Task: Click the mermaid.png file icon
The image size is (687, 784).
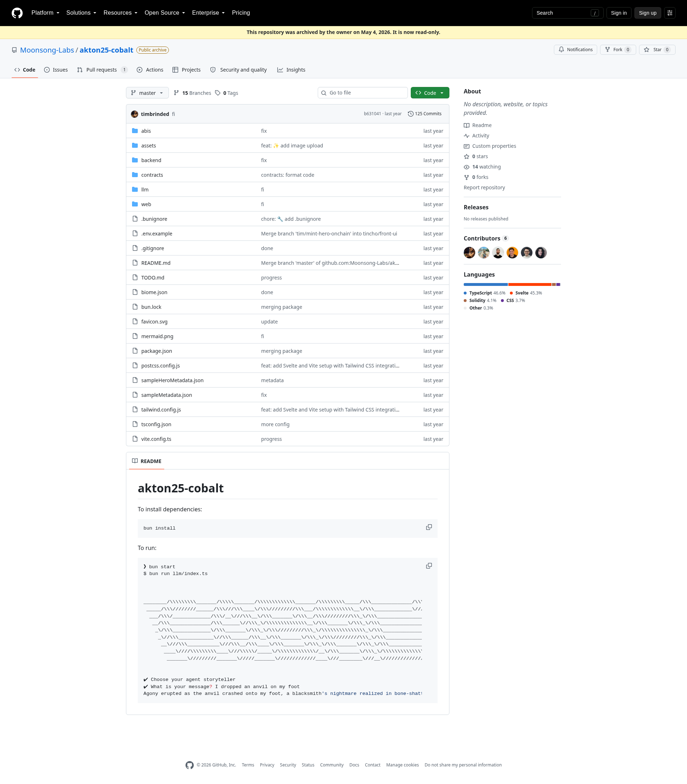Action: 135,336
